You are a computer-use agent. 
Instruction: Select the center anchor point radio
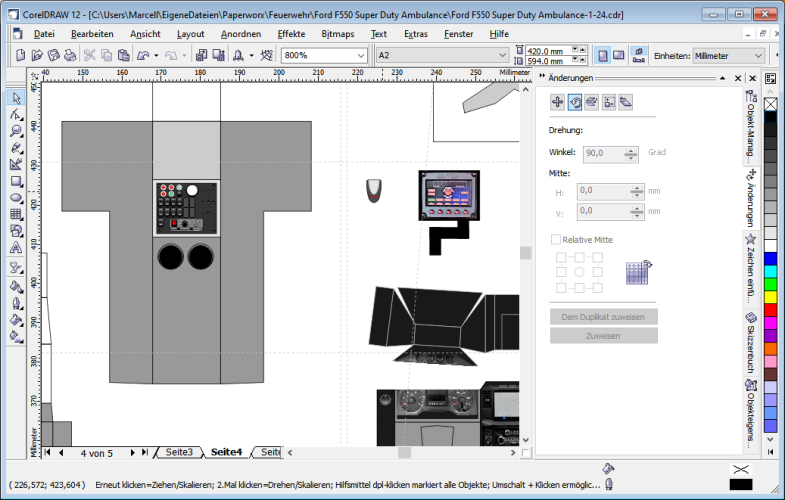[x=579, y=272]
